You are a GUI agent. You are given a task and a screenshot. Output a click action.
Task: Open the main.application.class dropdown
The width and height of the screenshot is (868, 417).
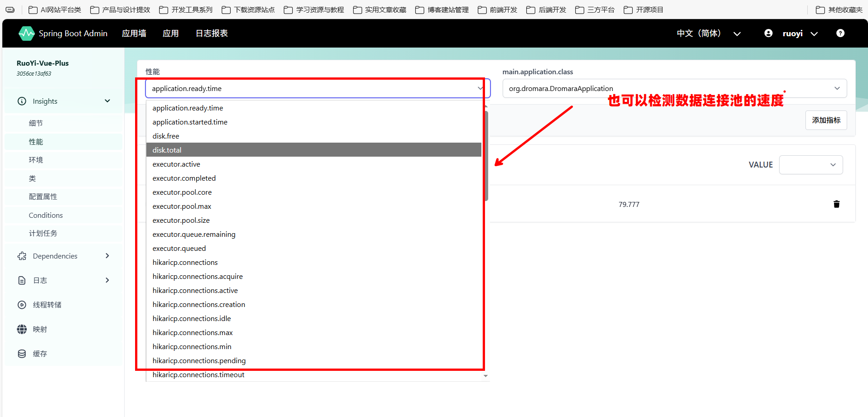click(x=674, y=89)
